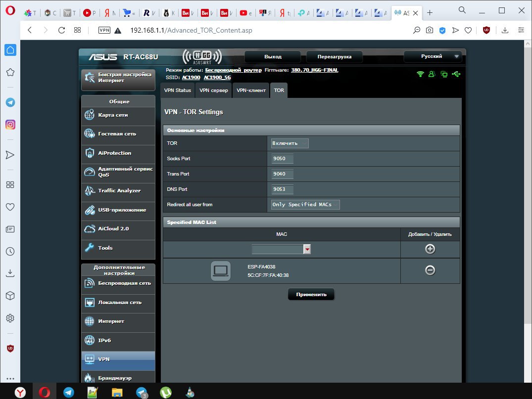
Task: Open the 380.70_HGG-FINAL firmware link
Action: (x=315, y=70)
